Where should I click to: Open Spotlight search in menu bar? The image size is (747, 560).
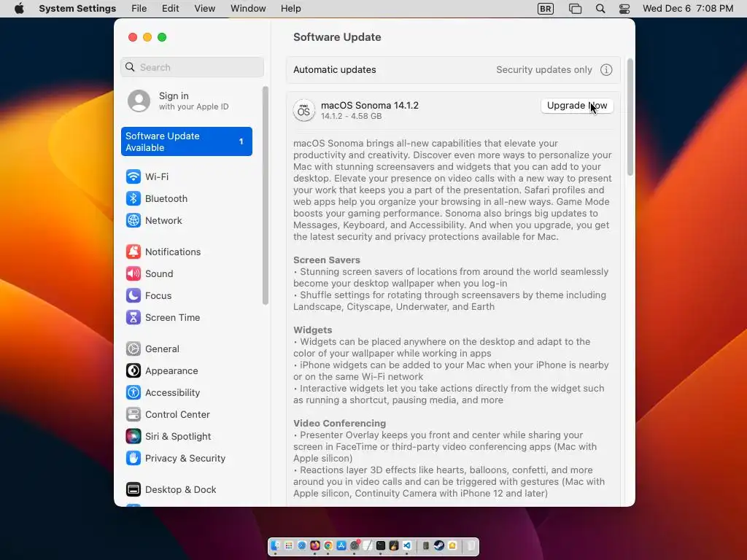click(x=600, y=9)
